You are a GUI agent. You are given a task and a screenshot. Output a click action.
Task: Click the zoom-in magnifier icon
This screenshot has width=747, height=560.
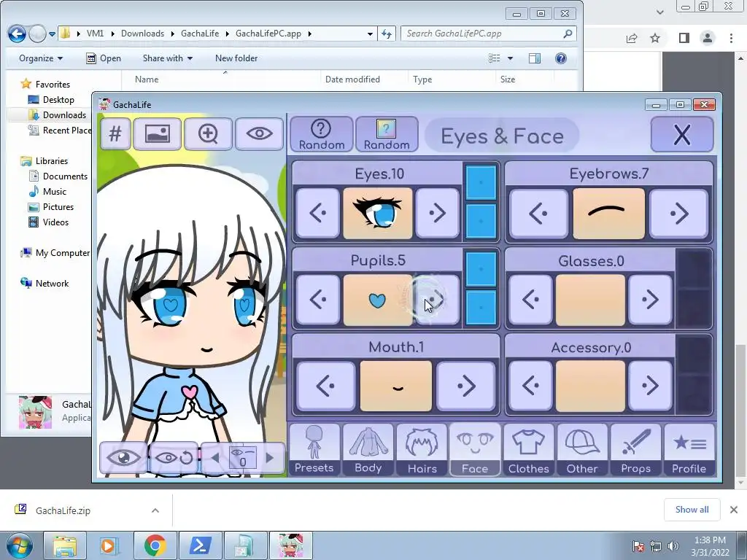click(x=208, y=134)
